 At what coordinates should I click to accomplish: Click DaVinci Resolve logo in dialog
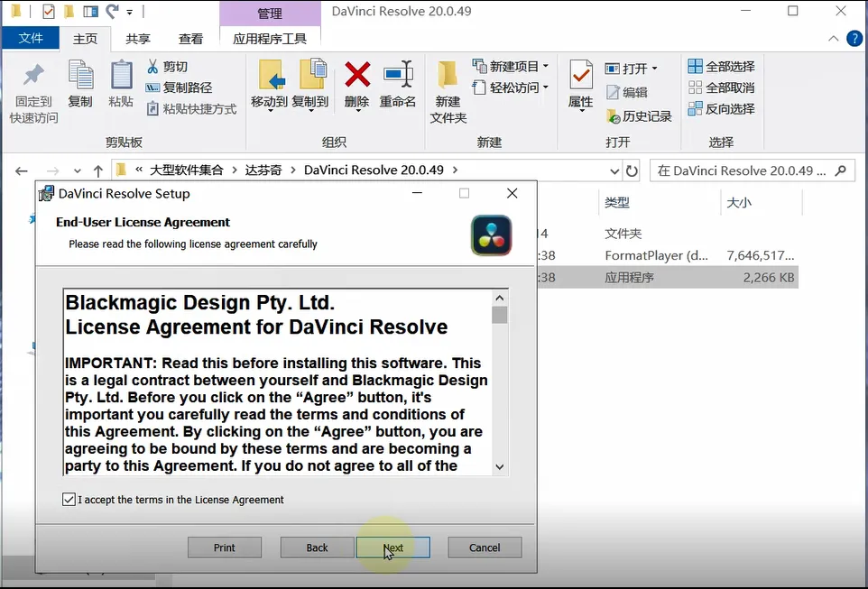pyautogui.click(x=491, y=235)
